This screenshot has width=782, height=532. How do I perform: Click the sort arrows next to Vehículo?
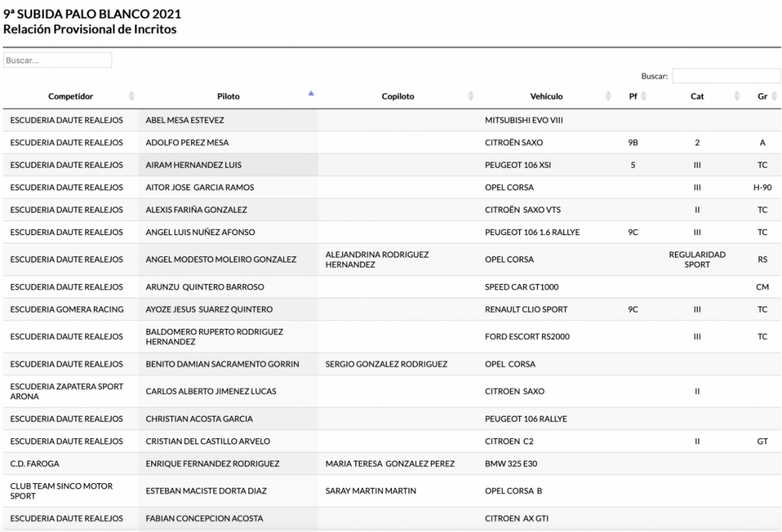608,96
